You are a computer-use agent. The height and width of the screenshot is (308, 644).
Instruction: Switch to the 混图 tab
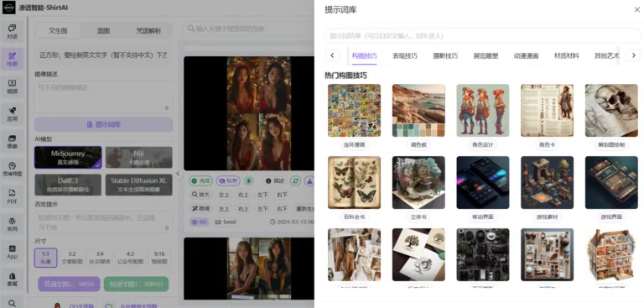(103, 30)
